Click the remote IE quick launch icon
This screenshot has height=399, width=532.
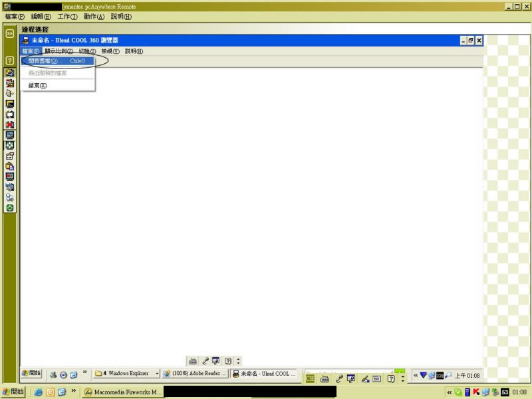tap(74, 375)
